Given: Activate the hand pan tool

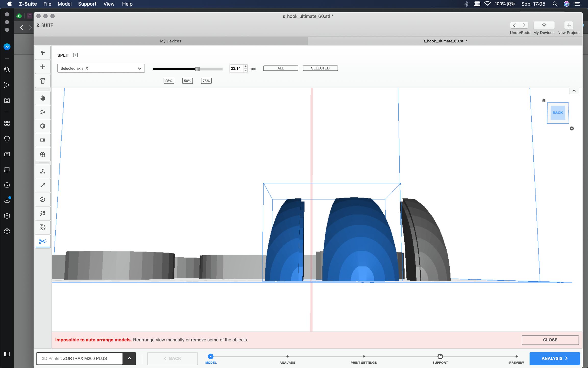Looking at the screenshot, I should [x=43, y=98].
